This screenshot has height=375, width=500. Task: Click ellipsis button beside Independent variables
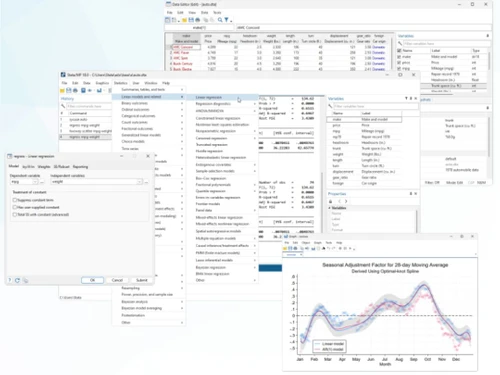146,182
